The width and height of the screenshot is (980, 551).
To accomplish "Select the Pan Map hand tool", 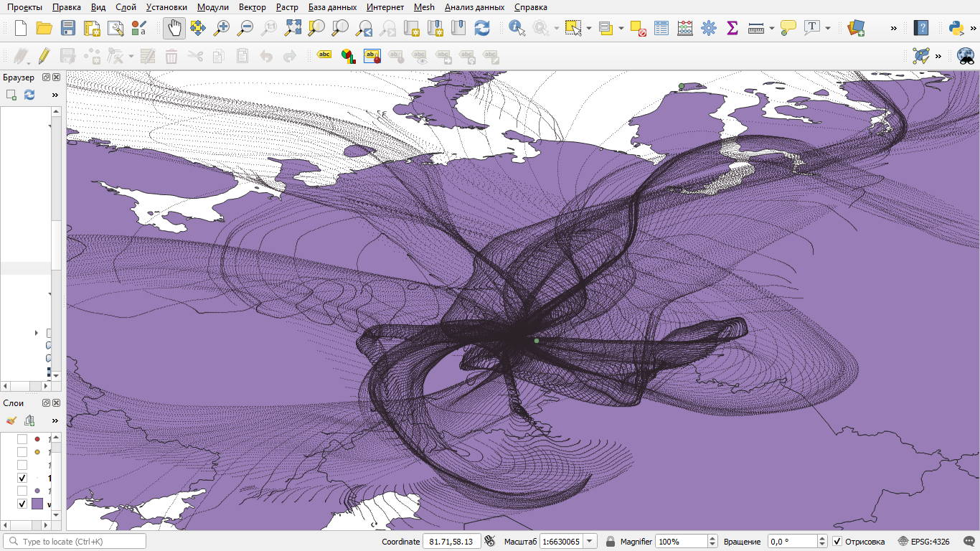I will [x=174, y=28].
